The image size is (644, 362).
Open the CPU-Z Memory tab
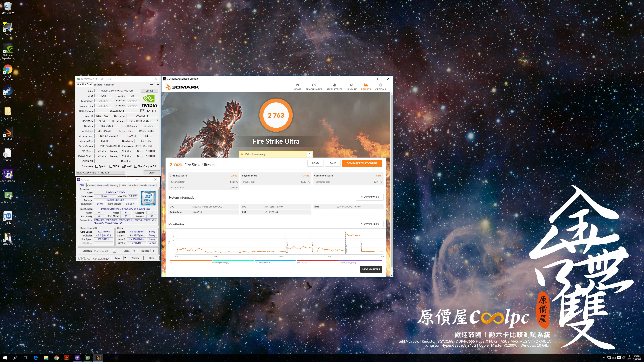point(114,185)
